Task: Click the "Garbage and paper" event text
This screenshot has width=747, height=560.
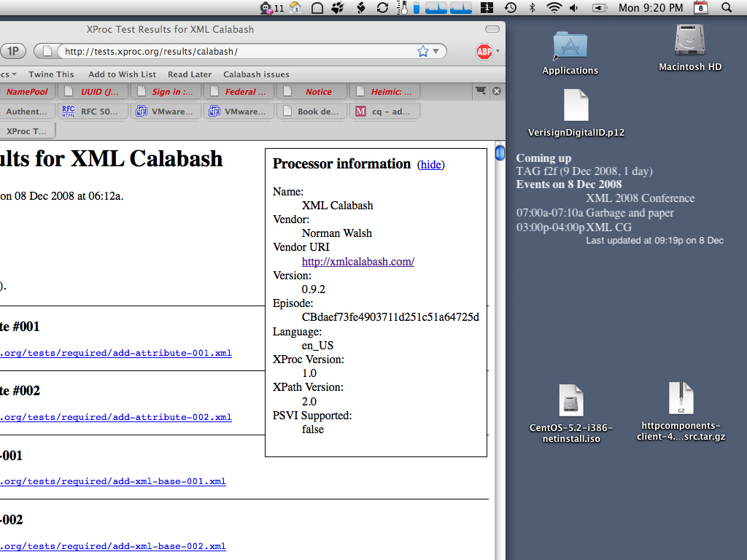Action: coord(630,213)
